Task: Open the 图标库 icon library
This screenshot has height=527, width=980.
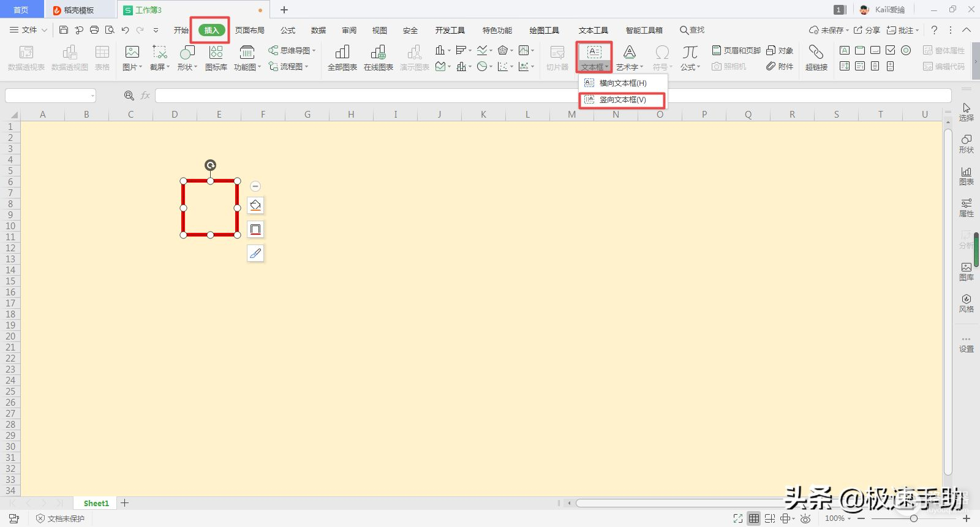Action: click(x=216, y=58)
